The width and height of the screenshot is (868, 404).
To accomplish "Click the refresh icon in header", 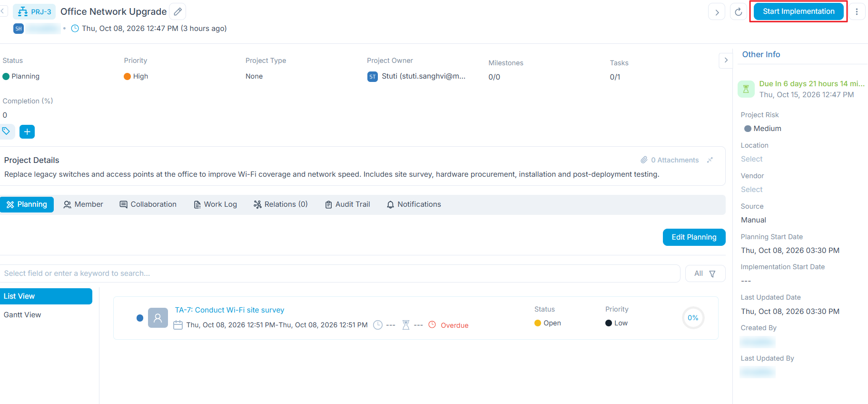I will [738, 12].
